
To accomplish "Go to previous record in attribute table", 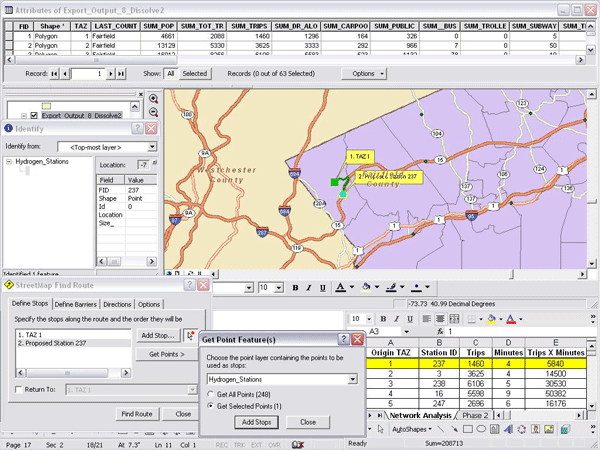I will click(x=65, y=73).
